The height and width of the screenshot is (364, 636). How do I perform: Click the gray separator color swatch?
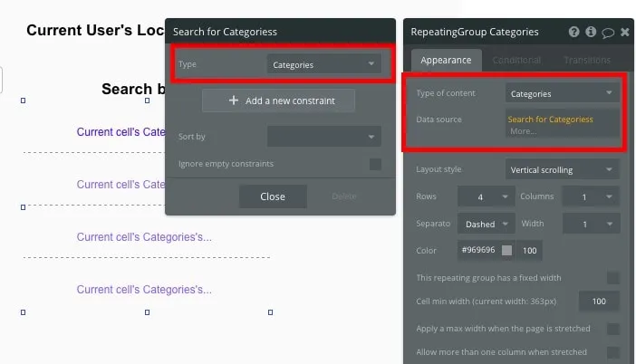click(507, 250)
